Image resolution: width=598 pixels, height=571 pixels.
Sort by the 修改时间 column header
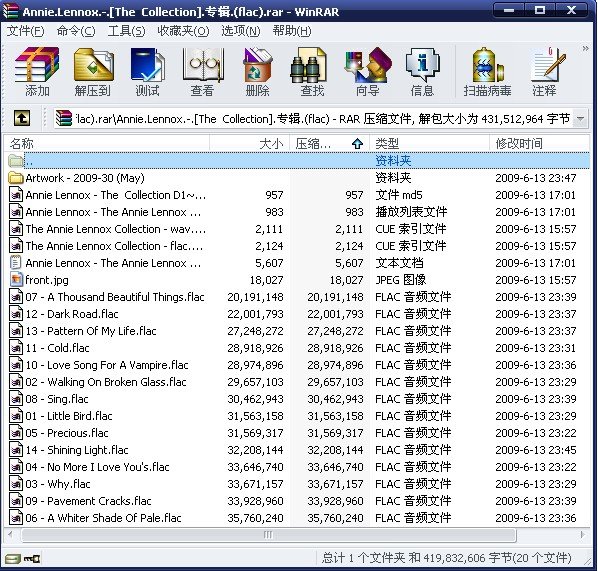click(x=539, y=143)
